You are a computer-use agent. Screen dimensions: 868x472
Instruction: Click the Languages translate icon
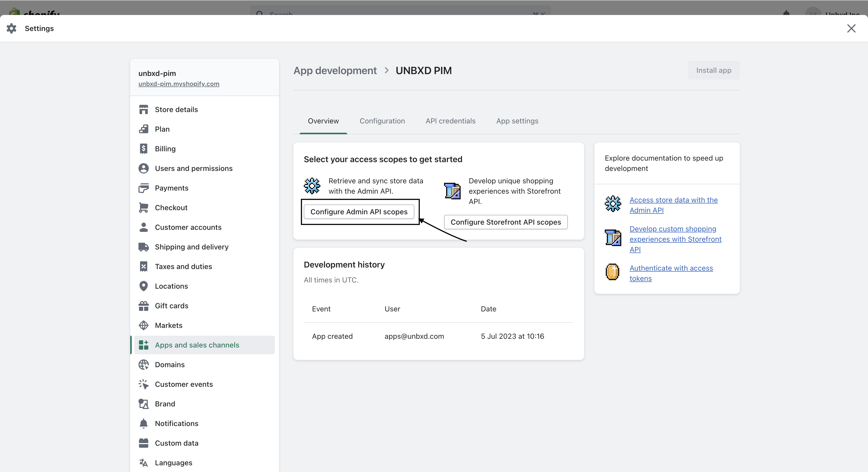(x=144, y=462)
